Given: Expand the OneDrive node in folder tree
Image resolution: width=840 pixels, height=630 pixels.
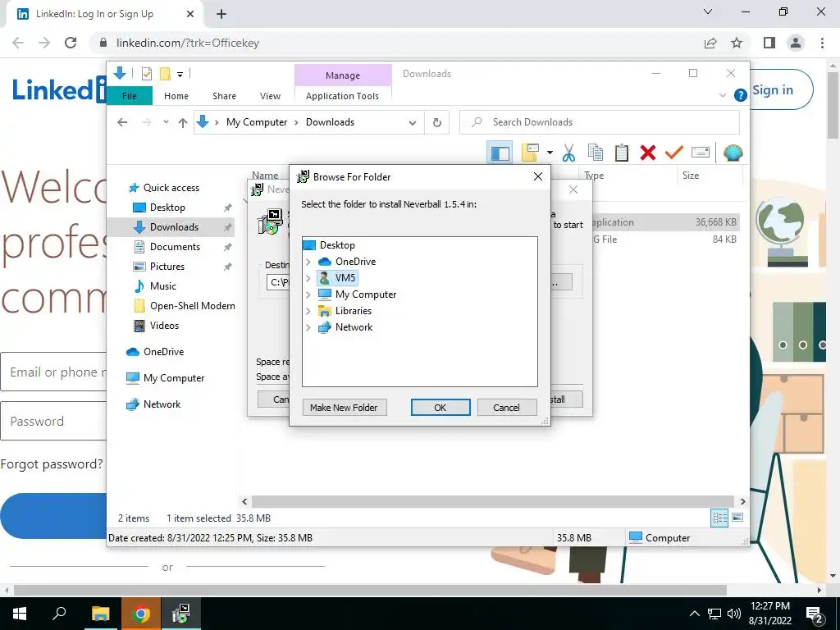Looking at the screenshot, I should coord(308,262).
